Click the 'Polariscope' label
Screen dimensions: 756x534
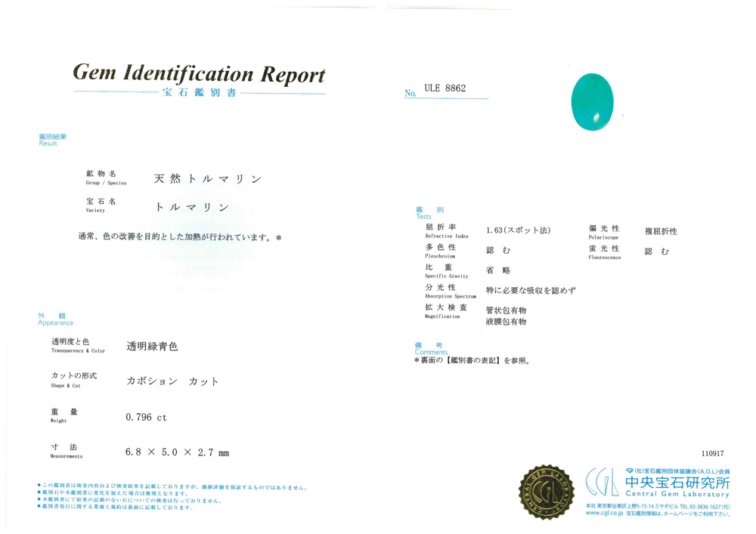(x=603, y=237)
